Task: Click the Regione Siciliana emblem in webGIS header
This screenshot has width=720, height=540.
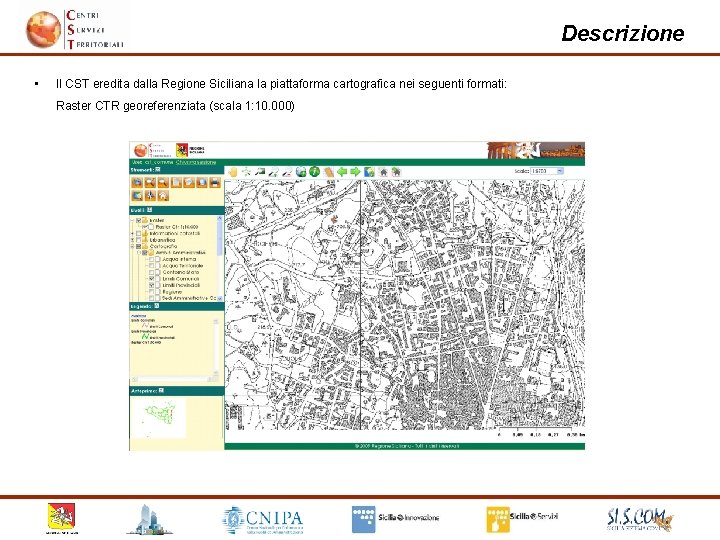Action: pos(182,150)
